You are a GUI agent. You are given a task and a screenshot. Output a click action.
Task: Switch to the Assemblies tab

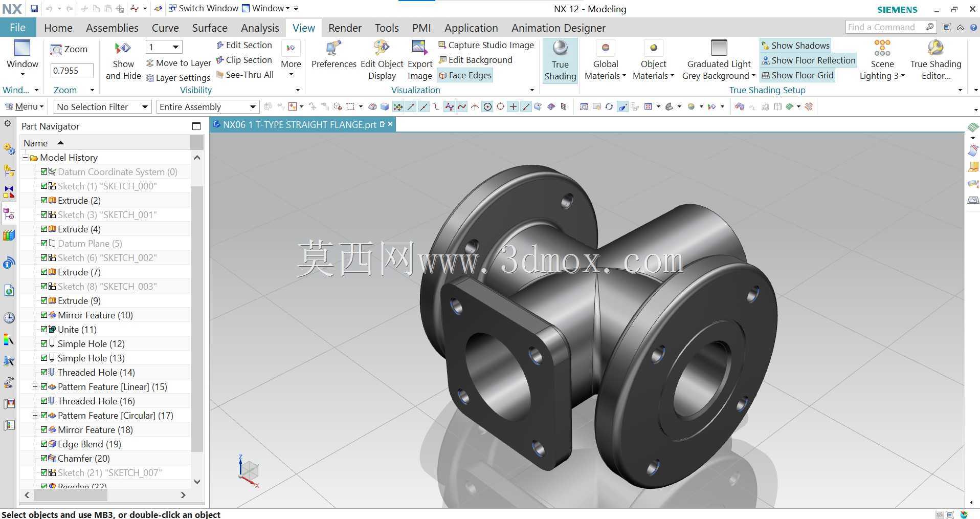tap(112, 28)
